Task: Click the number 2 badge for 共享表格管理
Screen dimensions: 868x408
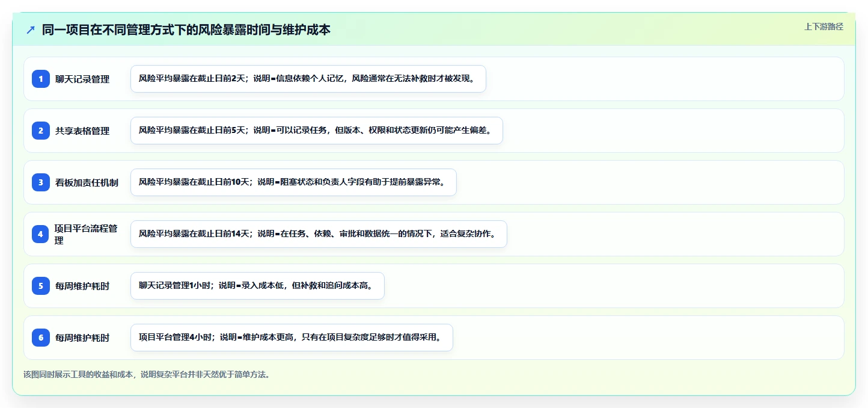Action: pos(41,131)
